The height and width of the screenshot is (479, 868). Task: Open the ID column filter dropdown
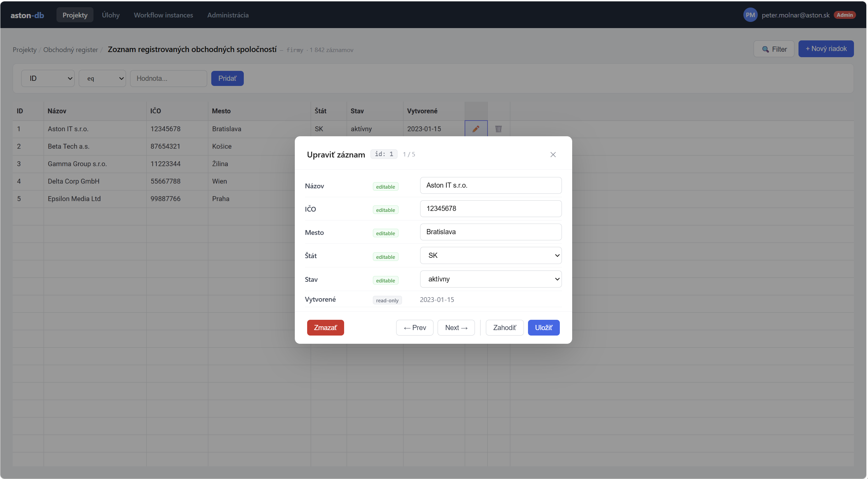[x=48, y=78]
